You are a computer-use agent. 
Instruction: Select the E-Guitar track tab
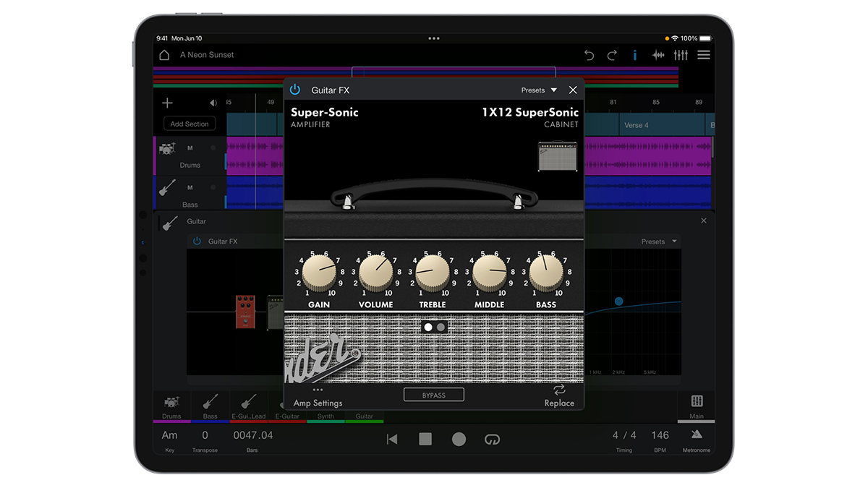point(286,407)
